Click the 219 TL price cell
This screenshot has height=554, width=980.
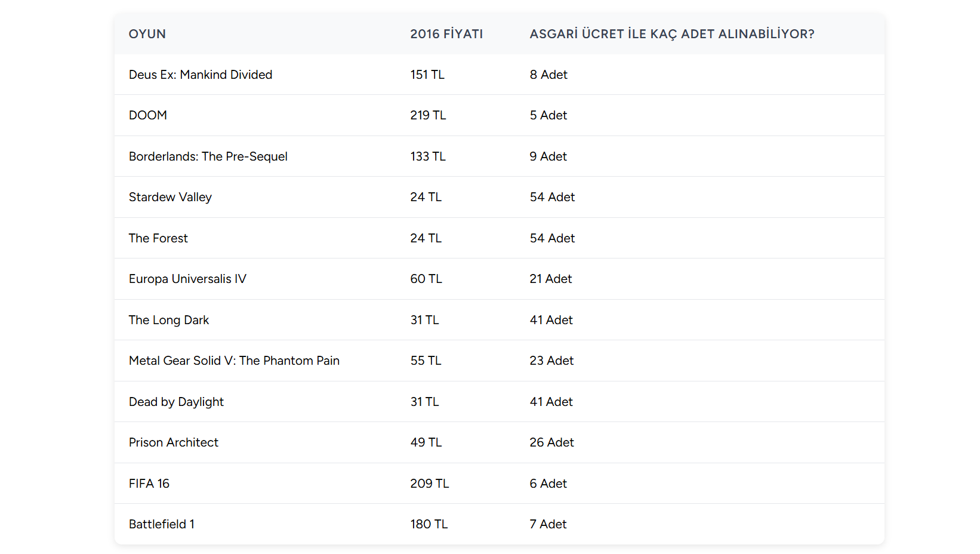(x=428, y=115)
